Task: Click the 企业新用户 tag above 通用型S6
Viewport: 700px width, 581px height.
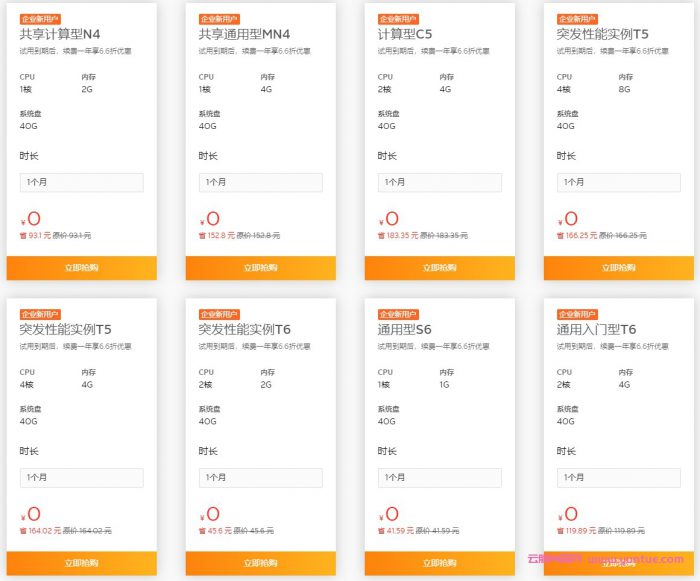Action: click(x=398, y=314)
